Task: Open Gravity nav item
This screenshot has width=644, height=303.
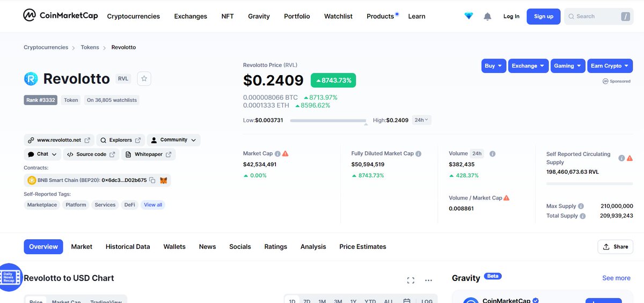Action: click(259, 17)
